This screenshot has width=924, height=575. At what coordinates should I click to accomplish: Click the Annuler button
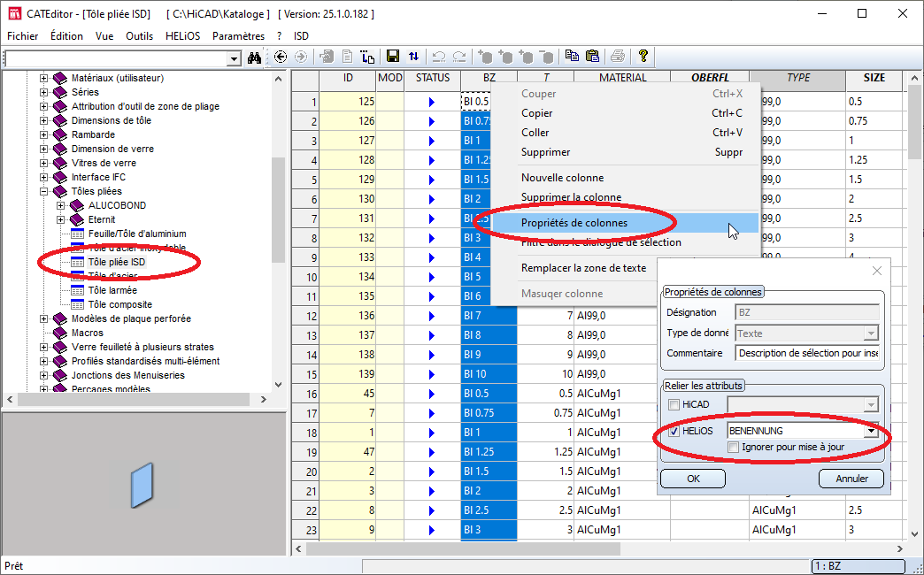tap(851, 479)
